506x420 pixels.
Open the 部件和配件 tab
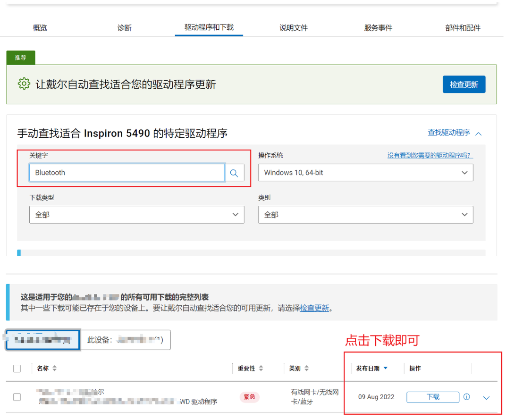click(463, 28)
